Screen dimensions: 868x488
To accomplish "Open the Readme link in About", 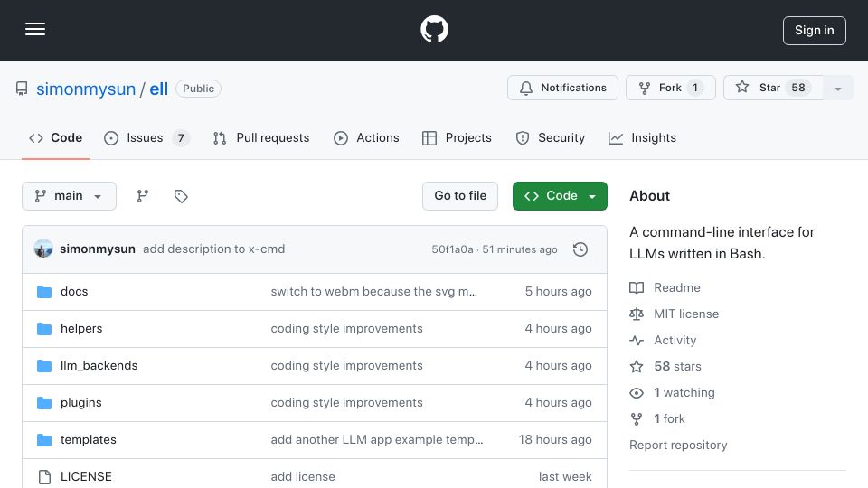I will tap(676, 287).
